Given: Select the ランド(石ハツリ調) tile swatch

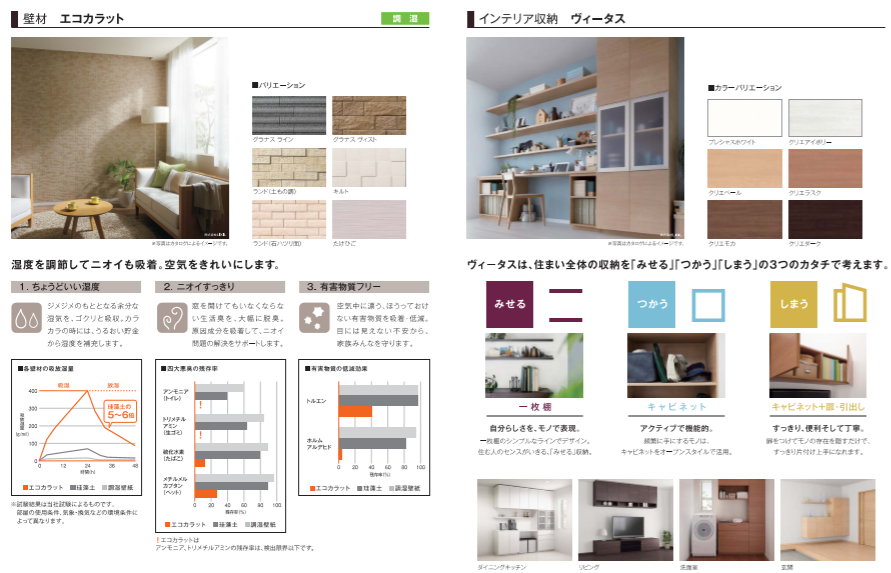Looking at the screenshot, I should (289, 219).
